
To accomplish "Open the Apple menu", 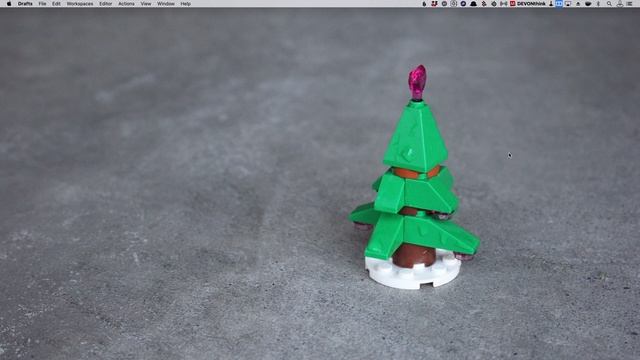I will tap(9, 4).
